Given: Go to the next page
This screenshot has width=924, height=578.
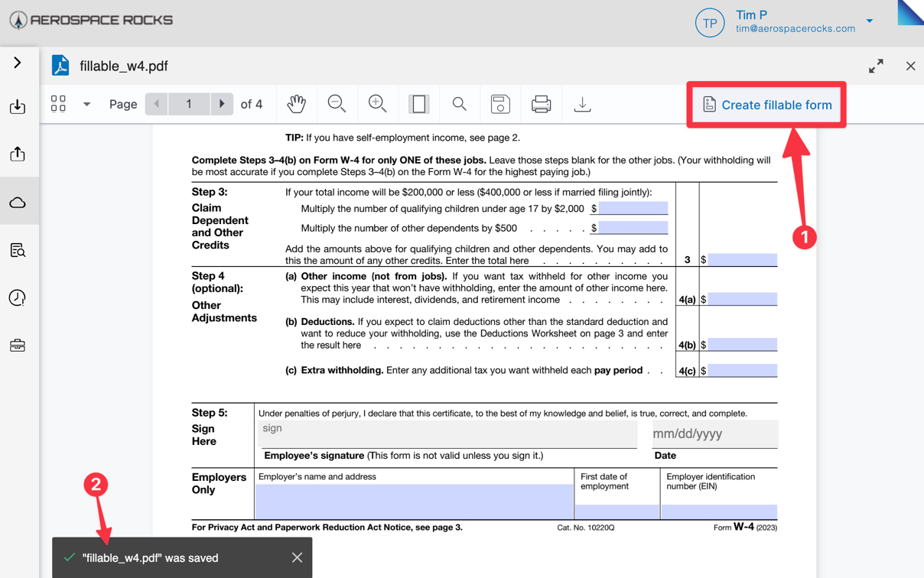Looking at the screenshot, I should 222,104.
